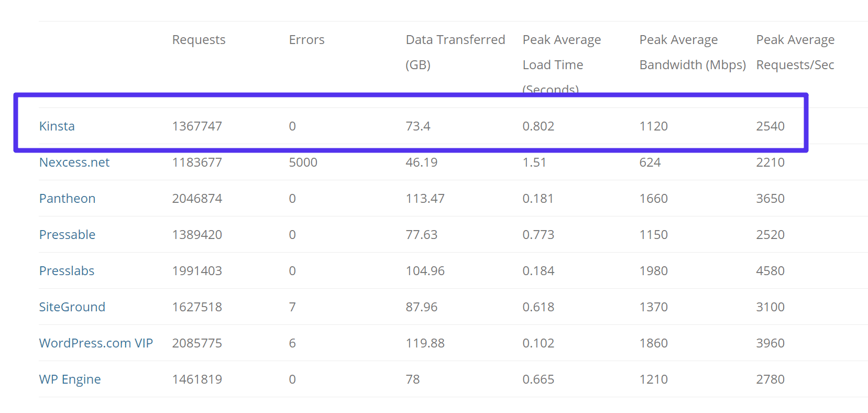Click the WP Engine link
The height and width of the screenshot is (413, 868).
(x=70, y=379)
